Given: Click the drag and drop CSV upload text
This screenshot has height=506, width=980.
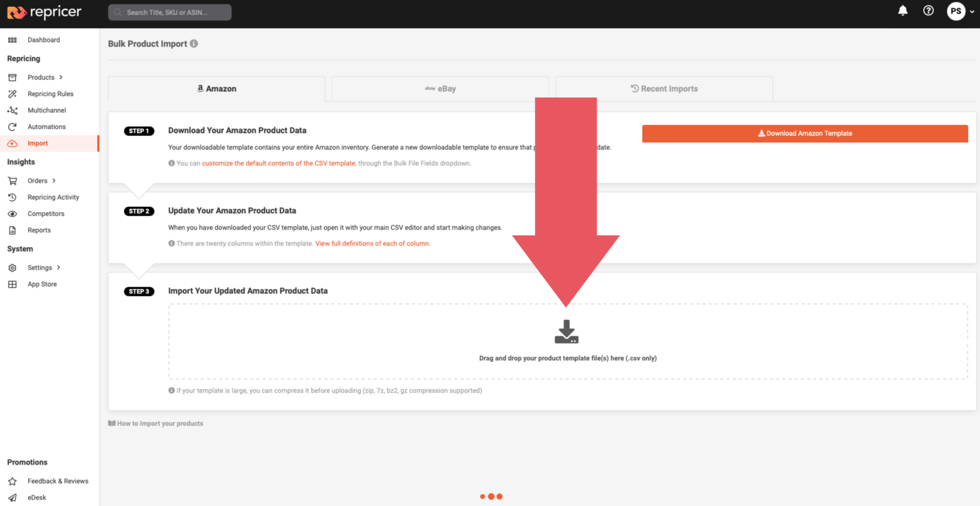Looking at the screenshot, I should point(568,358).
